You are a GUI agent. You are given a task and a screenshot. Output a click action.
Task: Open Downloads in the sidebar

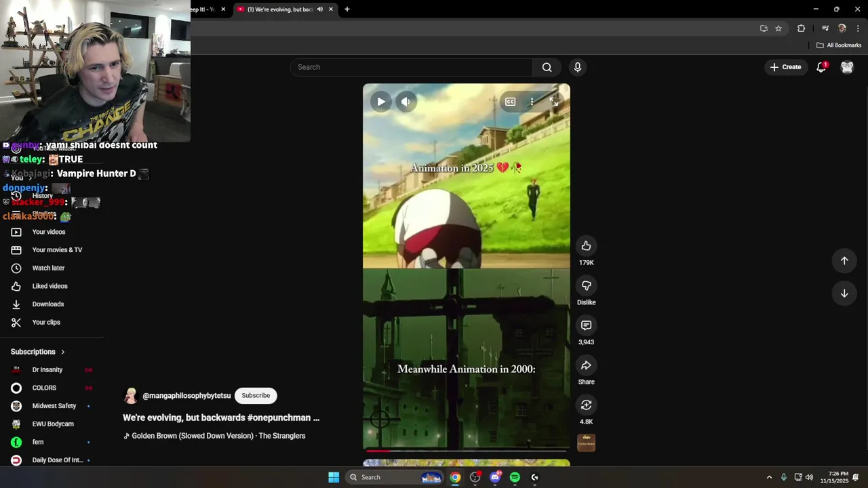click(x=47, y=304)
